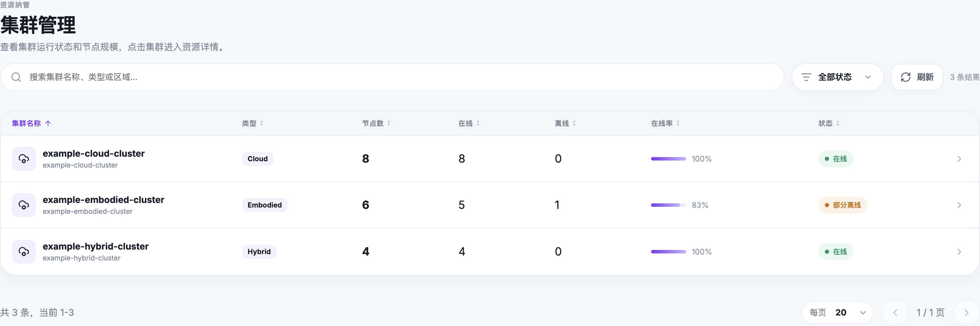Viewport: 980px width, 326px height.
Task: Click the Cloud type tag
Action: coord(257,159)
